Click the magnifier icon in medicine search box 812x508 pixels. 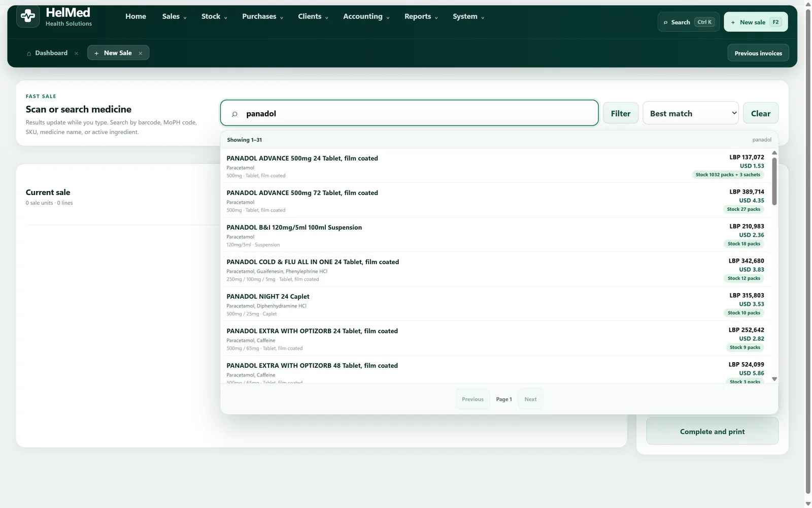pyautogui.click(x=234, y=114)
